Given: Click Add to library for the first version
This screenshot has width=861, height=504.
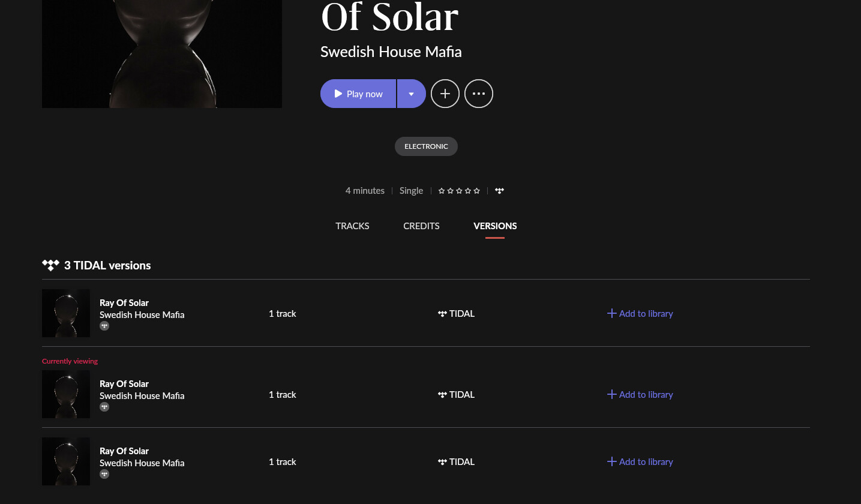Looking at the screenshot, I should point(640,313).
